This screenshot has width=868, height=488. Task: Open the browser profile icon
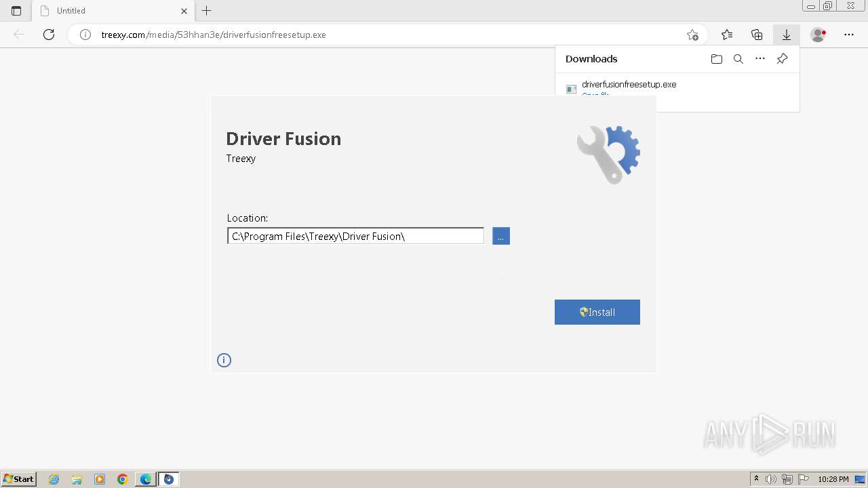coord(818,35)
